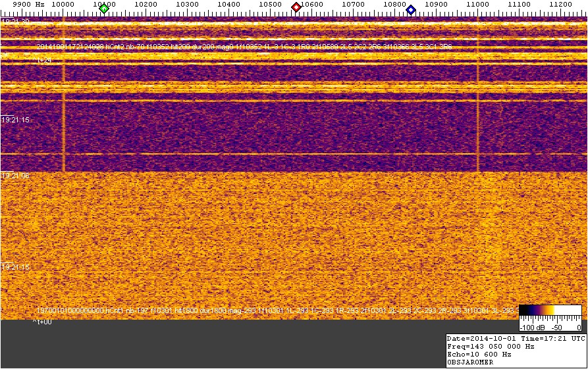The image size is (588, 369).
Task: Select the red diamond frequency marker
Action: click(x=296, y=7)
